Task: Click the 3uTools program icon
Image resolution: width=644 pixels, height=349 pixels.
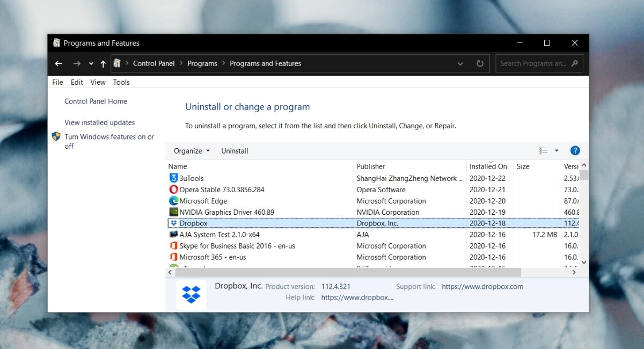Action: (173, 178)
